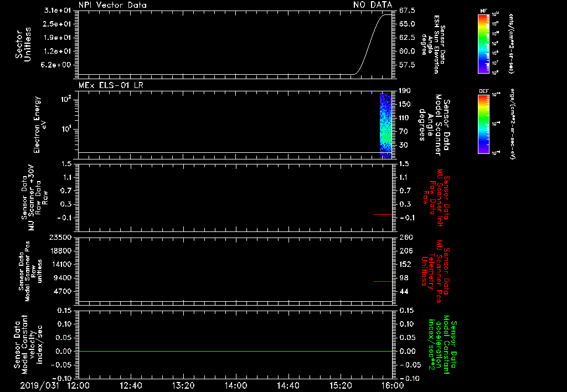Viewport: 567px width, 392px height.
Task: Select the 'NPI Vector Data' panel title
Action: [112, 5]
